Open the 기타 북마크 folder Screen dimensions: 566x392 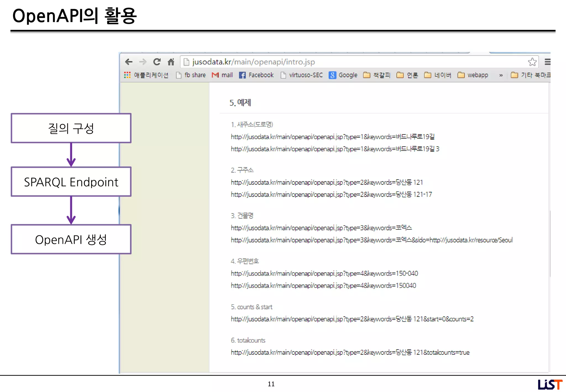click(531, 75)
